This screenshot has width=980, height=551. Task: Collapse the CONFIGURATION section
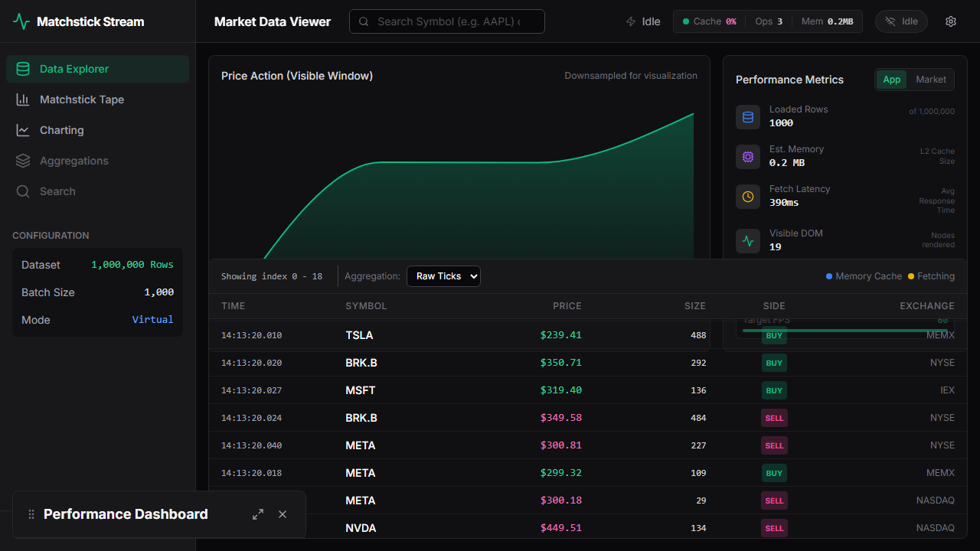[52, 235]
